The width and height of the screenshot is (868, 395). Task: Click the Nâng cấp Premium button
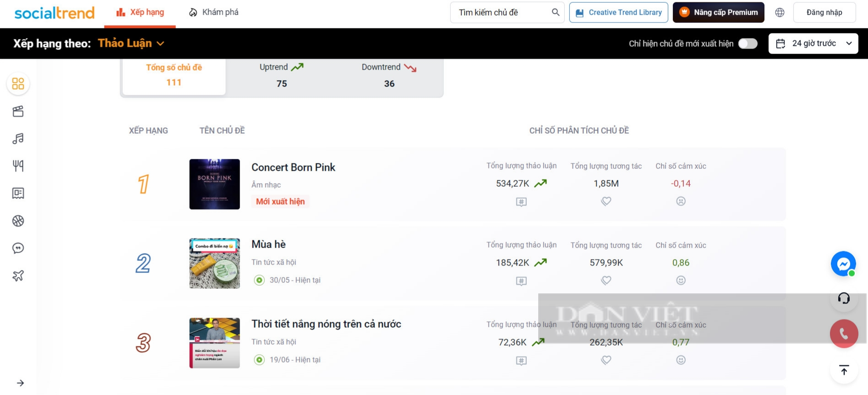(718, 12)
